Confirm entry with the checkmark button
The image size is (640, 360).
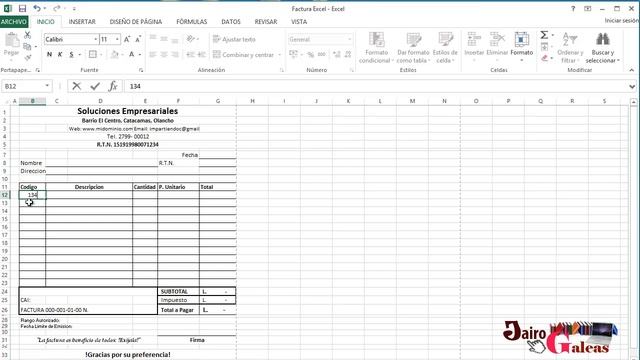point(95,86)
